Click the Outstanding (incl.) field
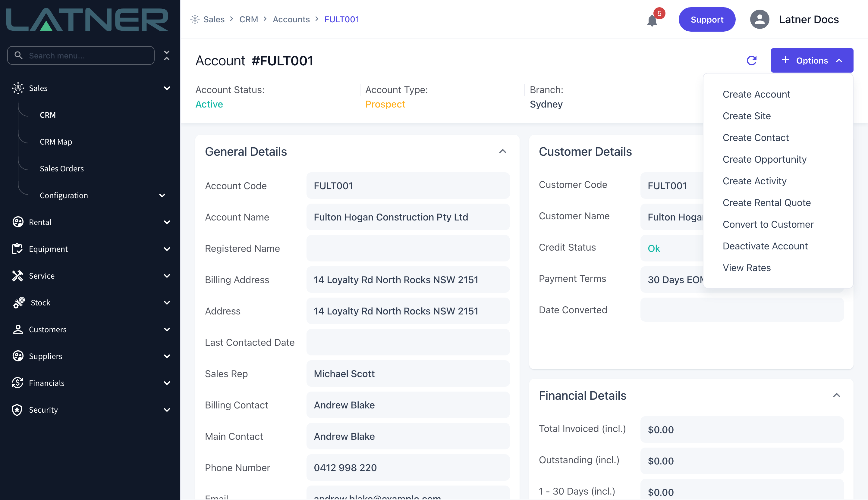 pos(742,461)
